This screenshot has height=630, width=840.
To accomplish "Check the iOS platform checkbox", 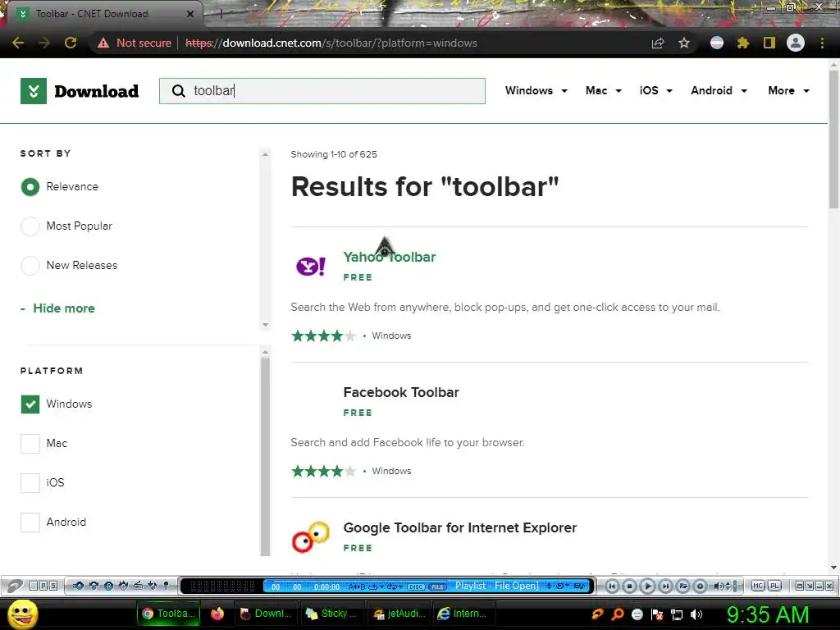I will [x=30, y=482].
